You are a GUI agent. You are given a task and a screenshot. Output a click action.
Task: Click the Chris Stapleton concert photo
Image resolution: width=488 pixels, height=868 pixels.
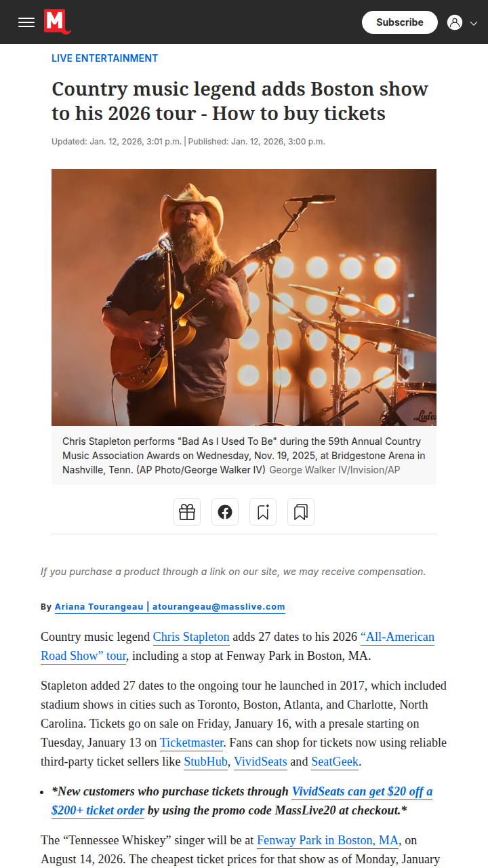click(x=244, y=297)
